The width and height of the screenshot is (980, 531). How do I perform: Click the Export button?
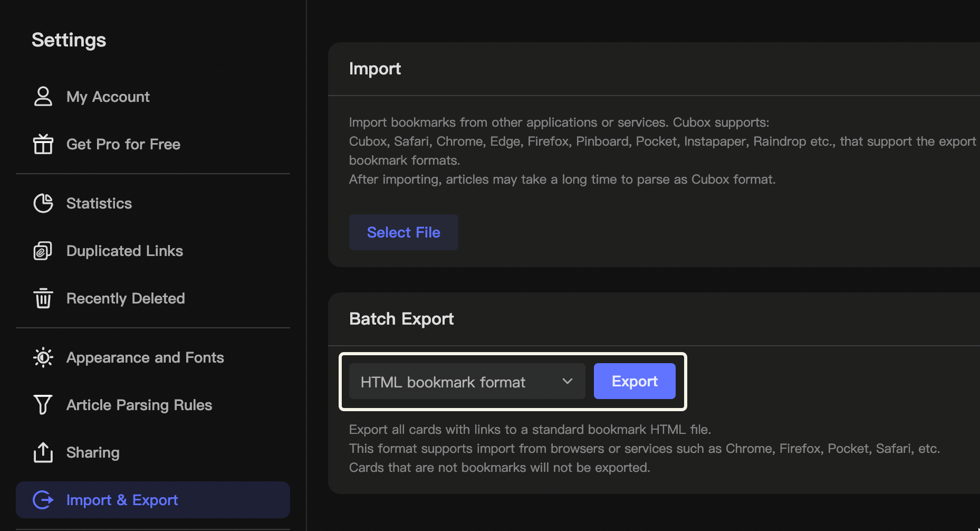coord(635,381)
